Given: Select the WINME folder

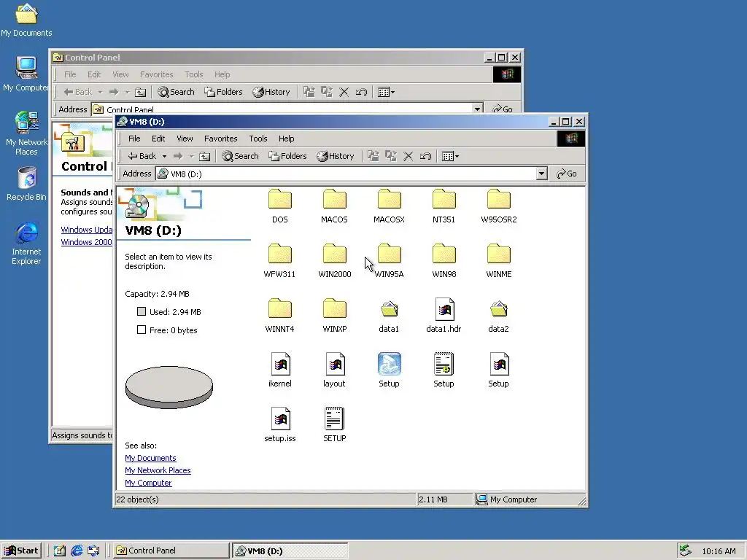Looking at the screenshot, I should pyautogui.click(x=499, y=260).
